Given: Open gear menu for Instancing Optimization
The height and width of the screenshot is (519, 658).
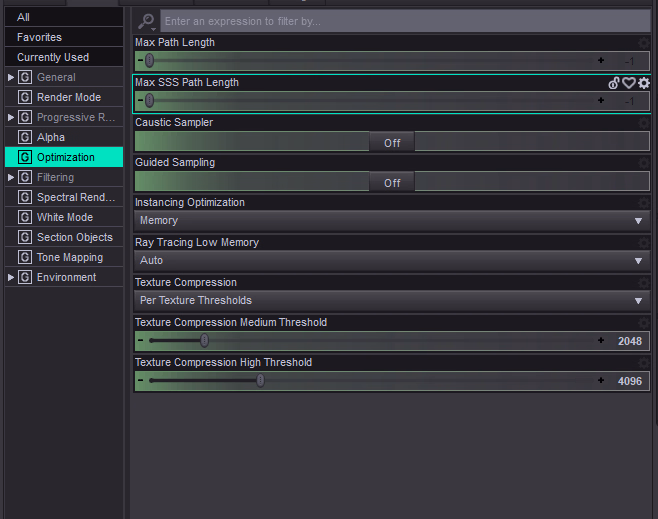Looking at the screenshot, I should [643, 203].
